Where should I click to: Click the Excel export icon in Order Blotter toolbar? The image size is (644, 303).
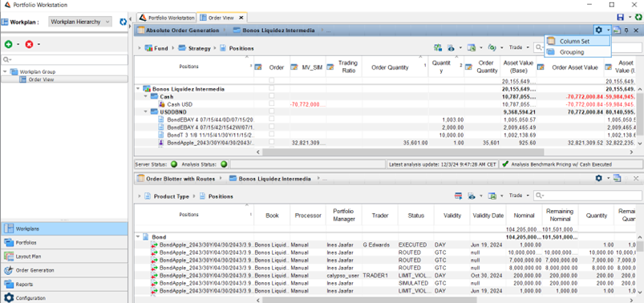coord(492,196)
